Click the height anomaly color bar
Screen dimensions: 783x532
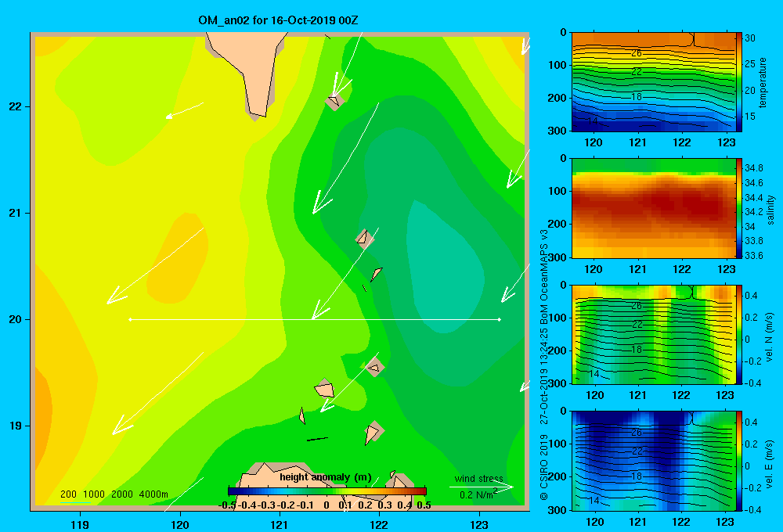327,491
